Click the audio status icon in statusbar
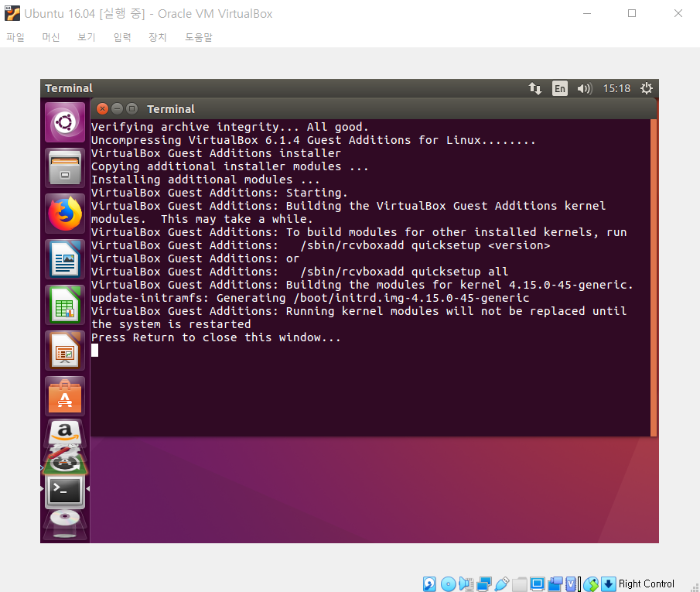Viewport: 700px width, 592px height. [466, 584]
